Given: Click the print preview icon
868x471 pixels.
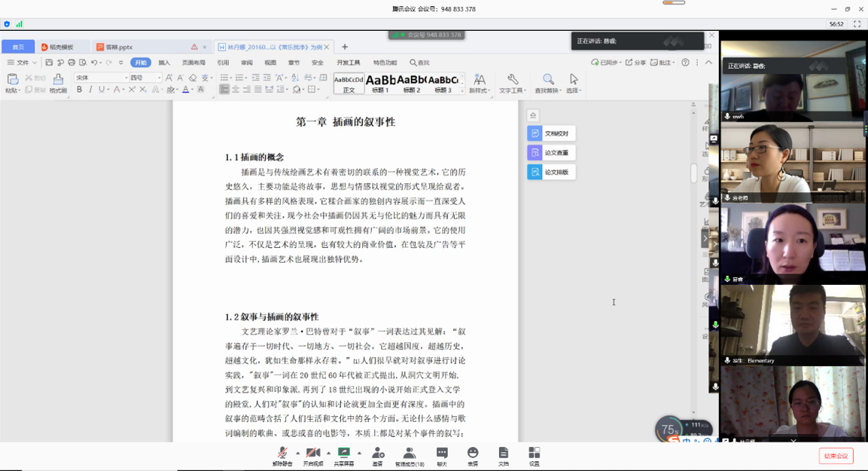Looking at the screenshot, I should click(x=83, y=63).
